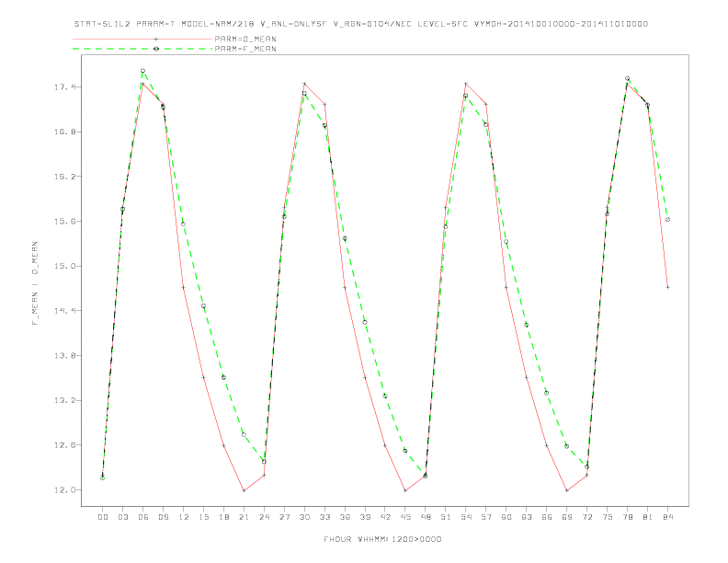Click the 12 x-axis tick label
The image size is (728, 563).
[x=184, y=517]
